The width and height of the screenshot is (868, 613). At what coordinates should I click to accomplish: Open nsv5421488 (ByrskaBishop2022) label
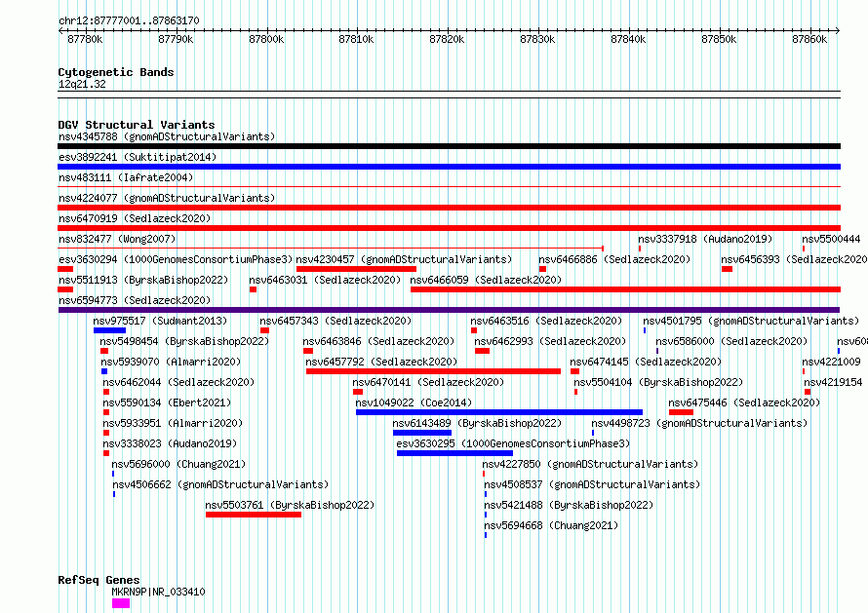[x=569, y=505]
